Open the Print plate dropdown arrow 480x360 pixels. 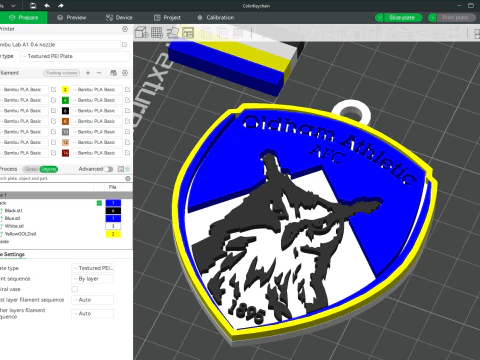tap(432, 18)
